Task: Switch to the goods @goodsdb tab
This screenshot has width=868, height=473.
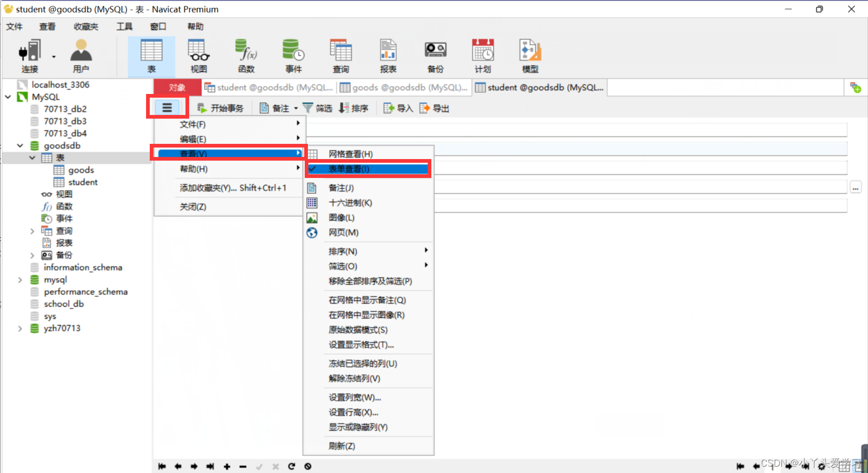Action: pos(404,88)
